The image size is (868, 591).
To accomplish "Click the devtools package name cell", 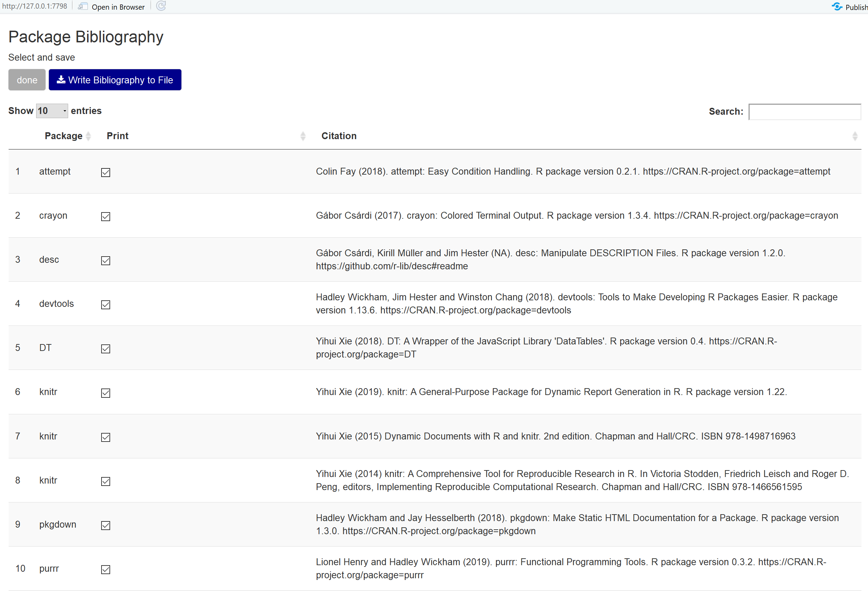I will (56, 303).
